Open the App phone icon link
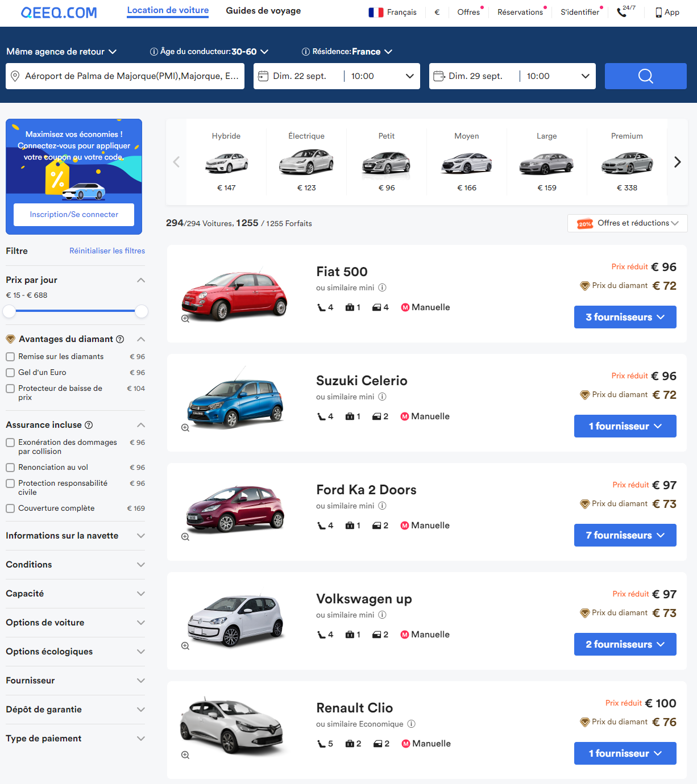The height and width of the screenshot is (784, 697). 667,12
